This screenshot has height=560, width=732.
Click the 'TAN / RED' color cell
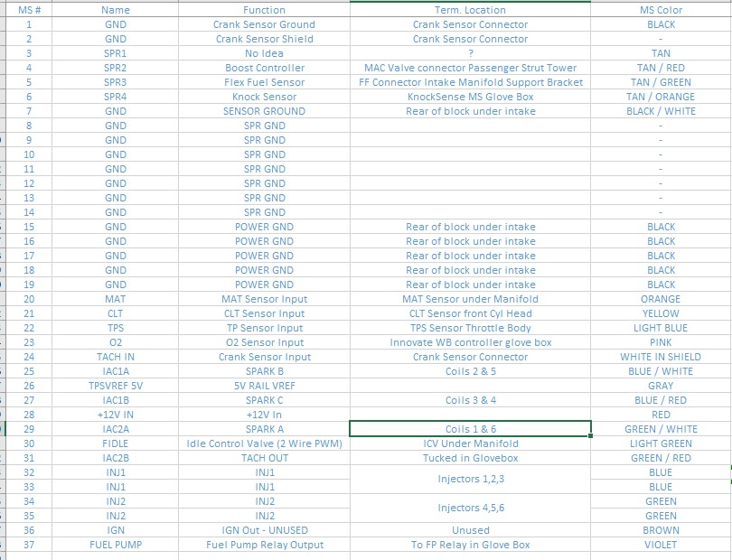tap(661, 68)
